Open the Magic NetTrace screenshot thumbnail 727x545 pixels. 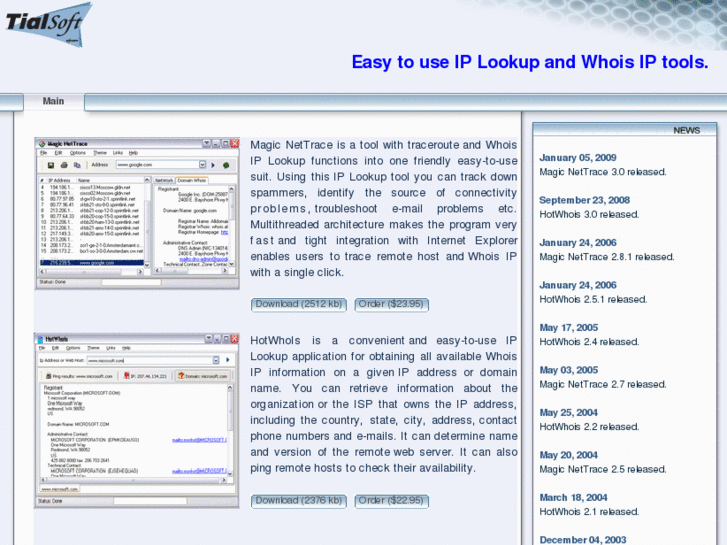[137, 213]
